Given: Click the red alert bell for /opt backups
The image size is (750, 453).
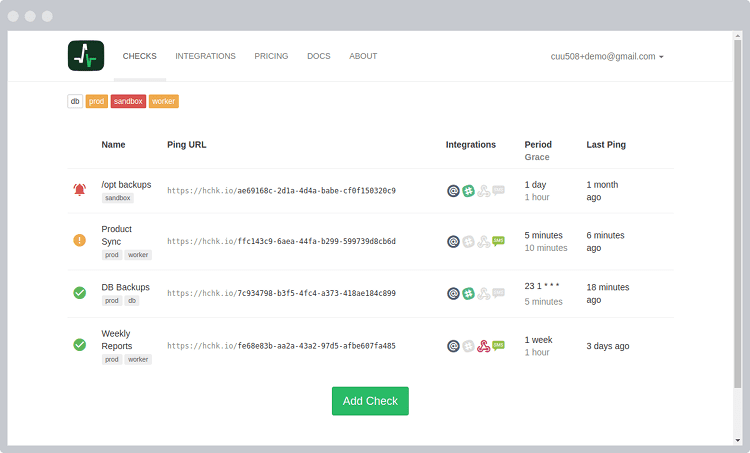Looking at the screenshot, I should (79, 190).
